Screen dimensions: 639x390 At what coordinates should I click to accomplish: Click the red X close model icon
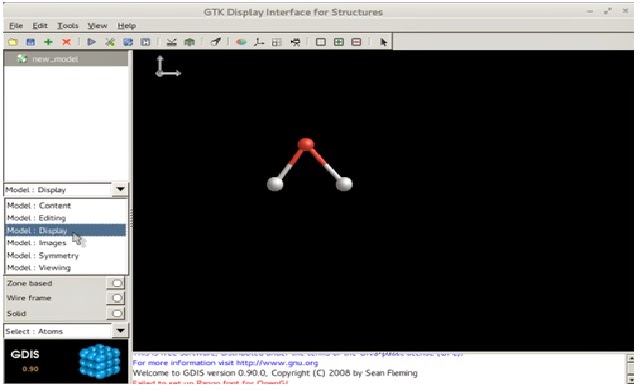pyautogui.click(x=66, y=42)
